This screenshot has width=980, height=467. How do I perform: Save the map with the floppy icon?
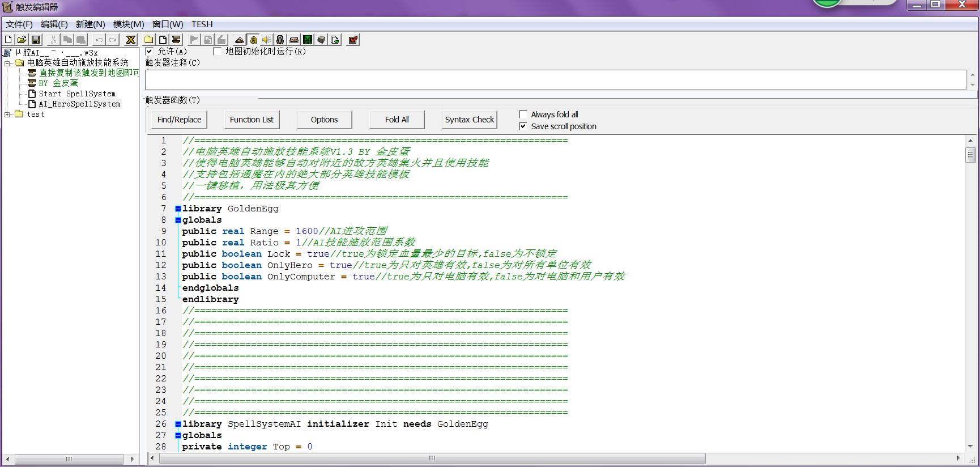pyautogui.click(x=36, y=40)
